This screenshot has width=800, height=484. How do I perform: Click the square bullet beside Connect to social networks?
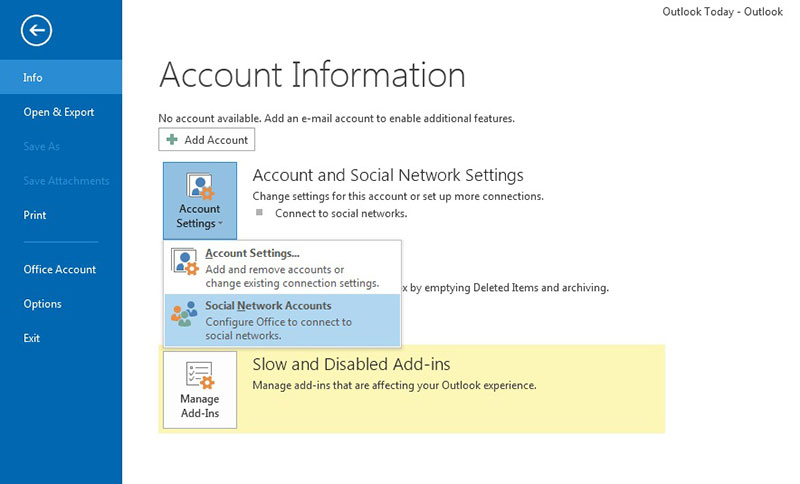tap(259, 212)
